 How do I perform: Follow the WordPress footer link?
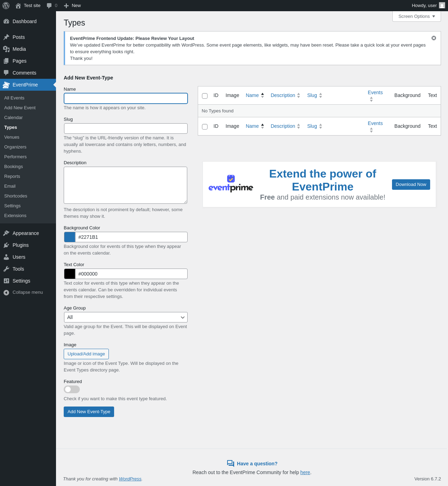130,479
